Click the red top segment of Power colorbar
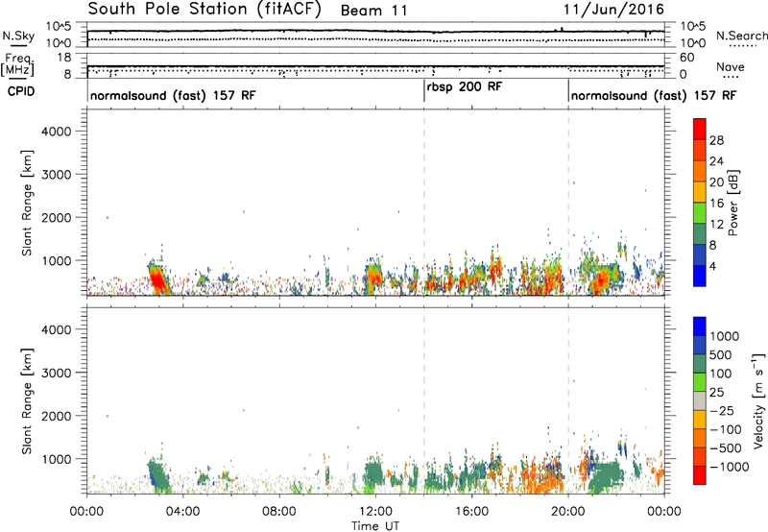Screen dimensions: 768x532 click(700, 129)
